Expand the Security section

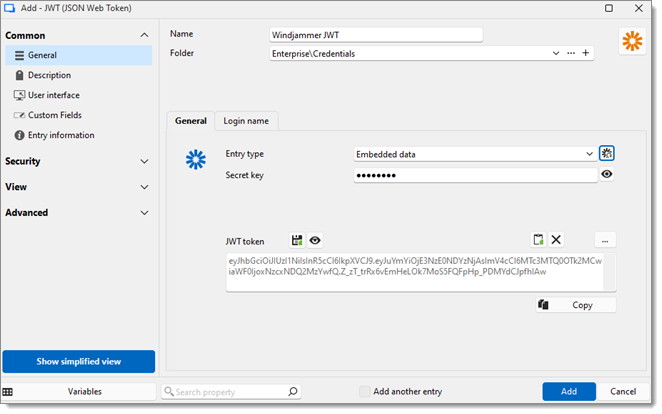144,161
